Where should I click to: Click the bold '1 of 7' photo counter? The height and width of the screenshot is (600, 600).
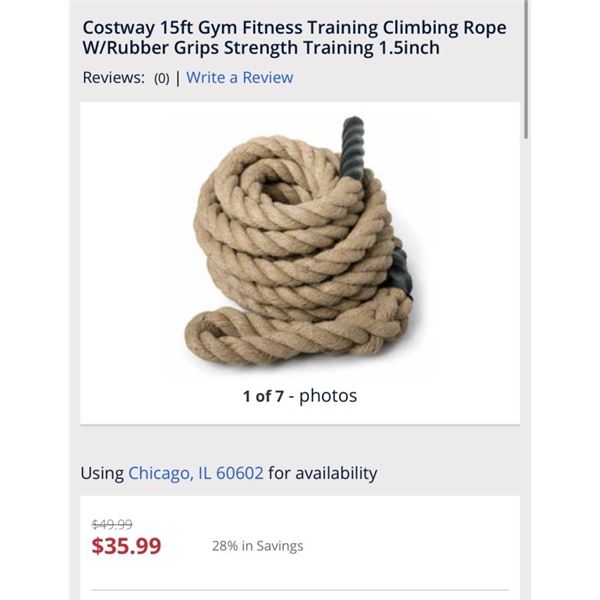[x=263, y=396]
